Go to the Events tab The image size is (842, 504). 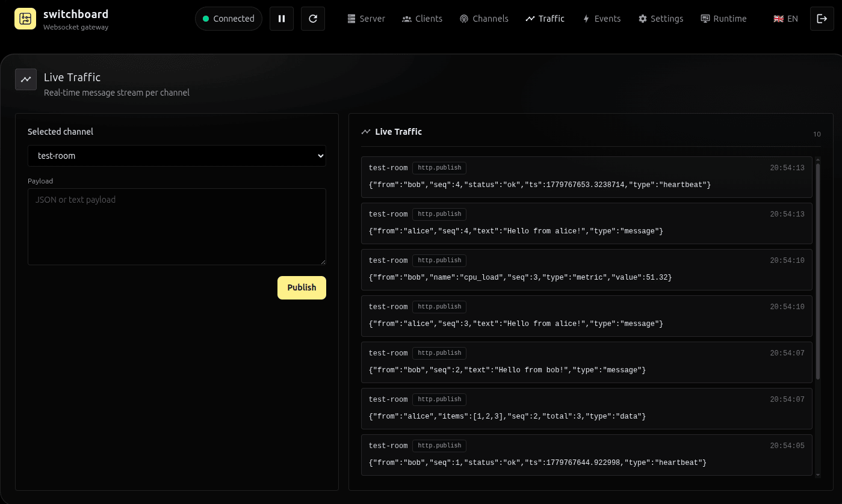[x=601, y=19]
